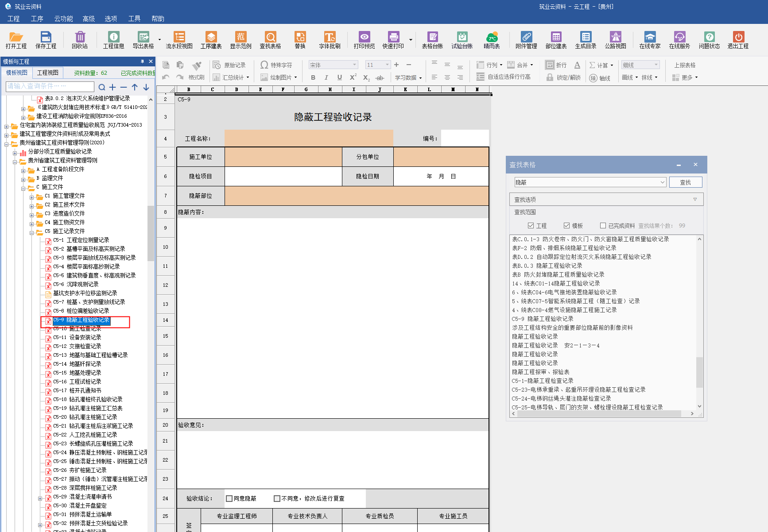
Task: Select tree item C5-10 施工检查记录
Action: 77,329
